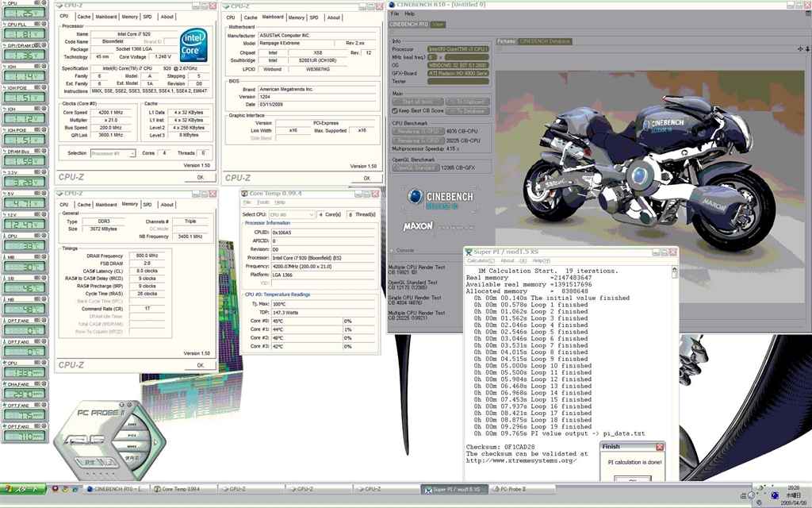Click the DMI button on PC Probe II
812x508 pixels.
pyautogui.click(x=132, y=424)
